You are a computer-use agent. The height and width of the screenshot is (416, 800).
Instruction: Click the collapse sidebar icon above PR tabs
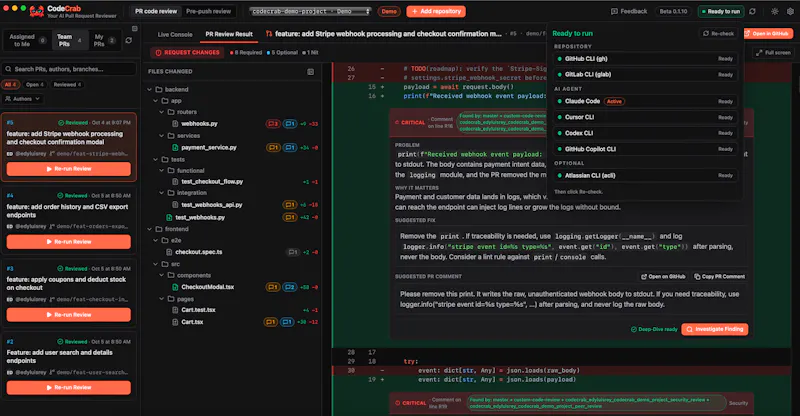[135, 29]
